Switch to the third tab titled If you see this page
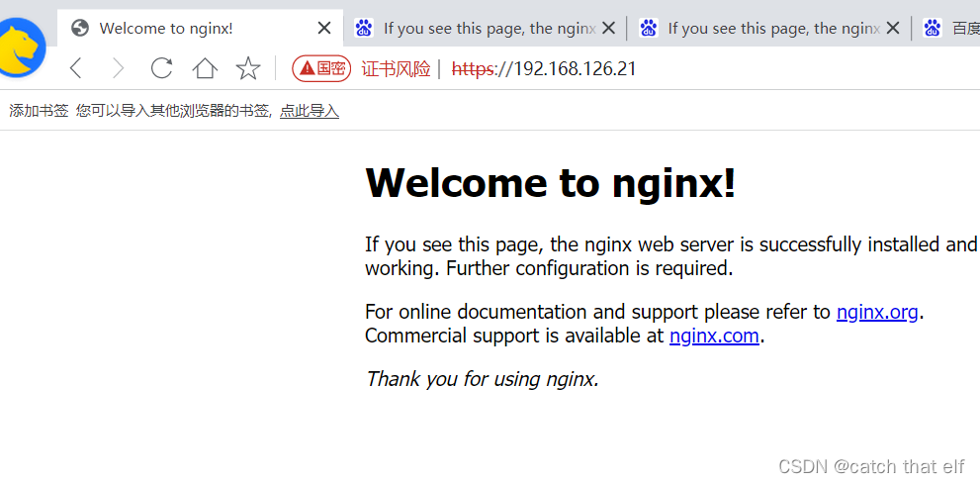Viewport: 980px width, 483px height. tap(769, 28)
